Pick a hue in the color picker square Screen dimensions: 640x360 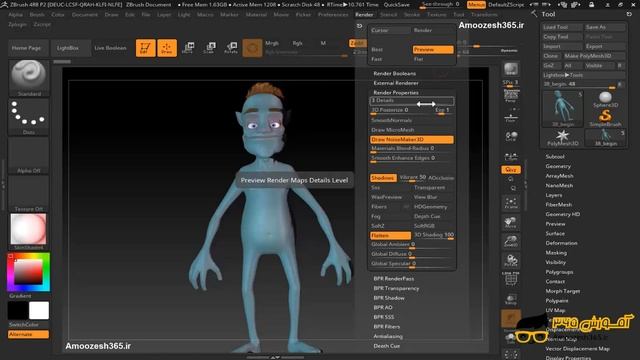(29, 272)
